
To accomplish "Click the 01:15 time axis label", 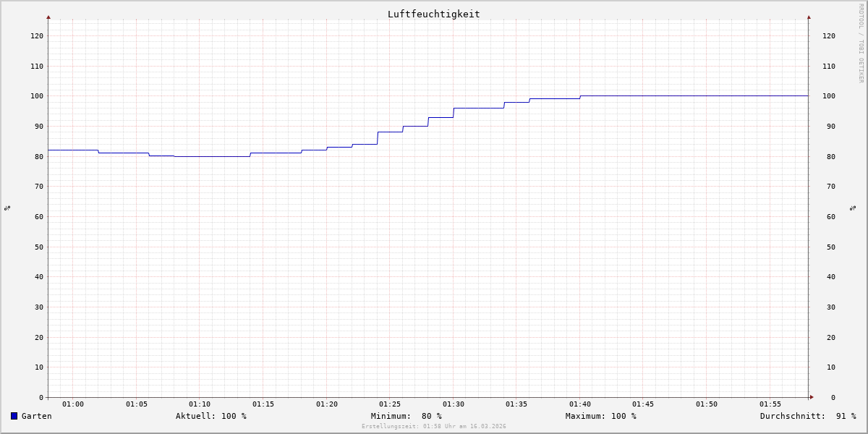I will tap(263, 404).
